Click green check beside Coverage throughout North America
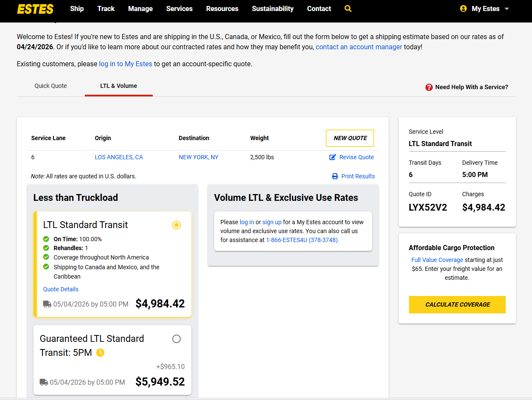532x400 pixels. (46, 257)
